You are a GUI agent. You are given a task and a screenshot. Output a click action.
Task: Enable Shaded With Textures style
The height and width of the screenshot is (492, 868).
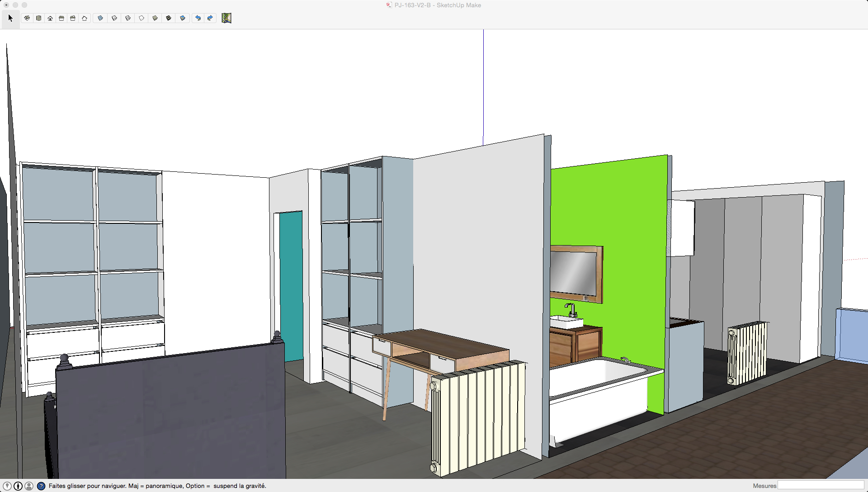point(169,18)
